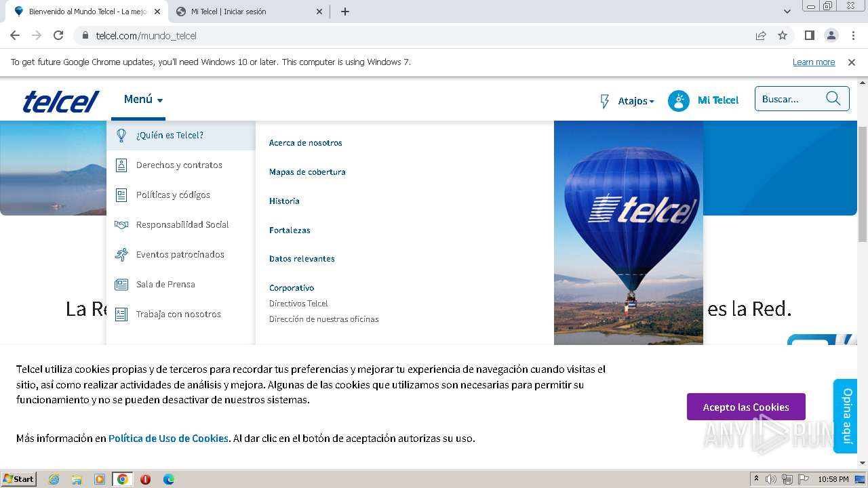Click the Telcel logo in header
Screen dimensions: 868x488
tap(61, 102)
